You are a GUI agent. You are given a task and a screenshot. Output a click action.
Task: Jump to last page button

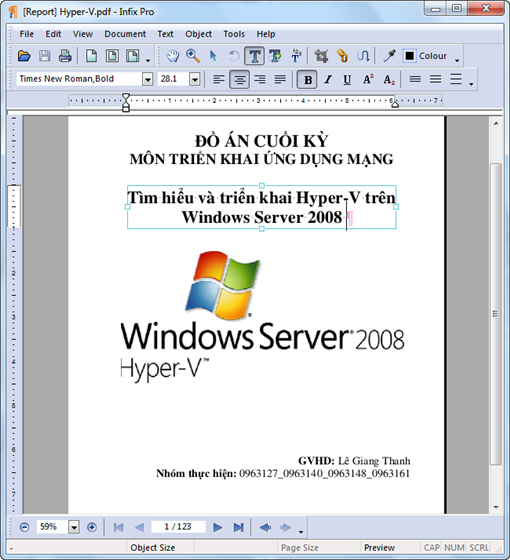pos(238,527)
